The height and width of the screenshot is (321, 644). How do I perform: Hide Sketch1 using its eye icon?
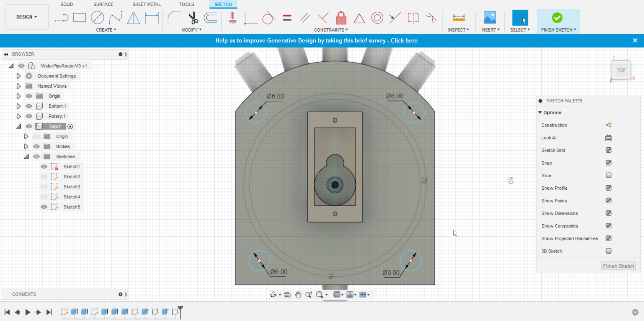click(44, 167)
